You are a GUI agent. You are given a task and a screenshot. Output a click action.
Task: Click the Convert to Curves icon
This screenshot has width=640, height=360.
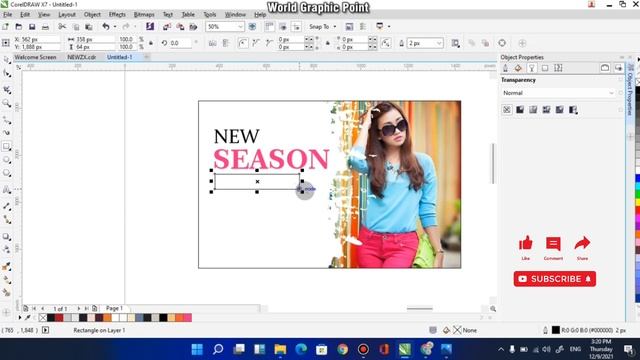coord(502,43)
